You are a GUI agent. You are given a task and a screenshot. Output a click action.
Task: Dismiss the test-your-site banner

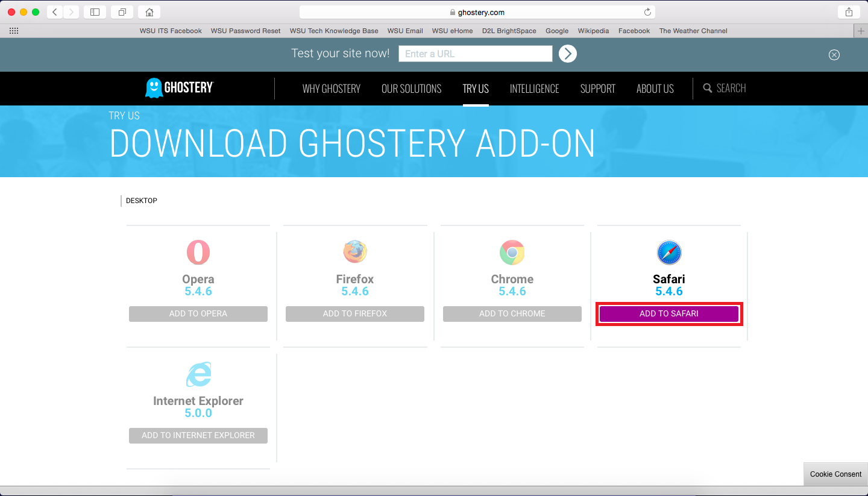point(834,55)
